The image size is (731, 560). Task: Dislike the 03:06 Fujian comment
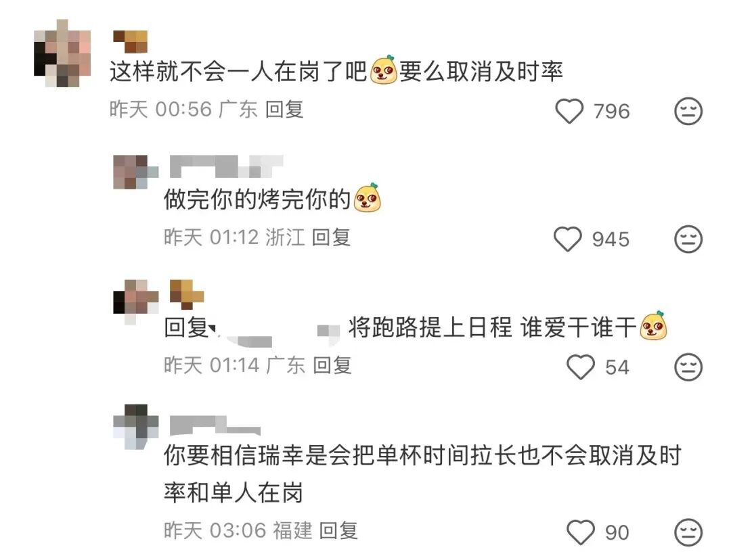coord(688,532)
